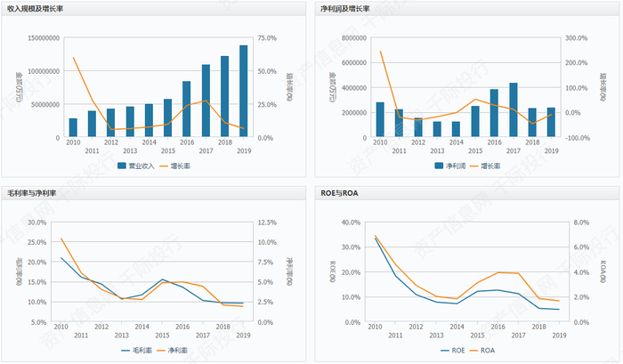Click 7.5% axis label in margin chart
623x364 pixels.
click(265, 263)
